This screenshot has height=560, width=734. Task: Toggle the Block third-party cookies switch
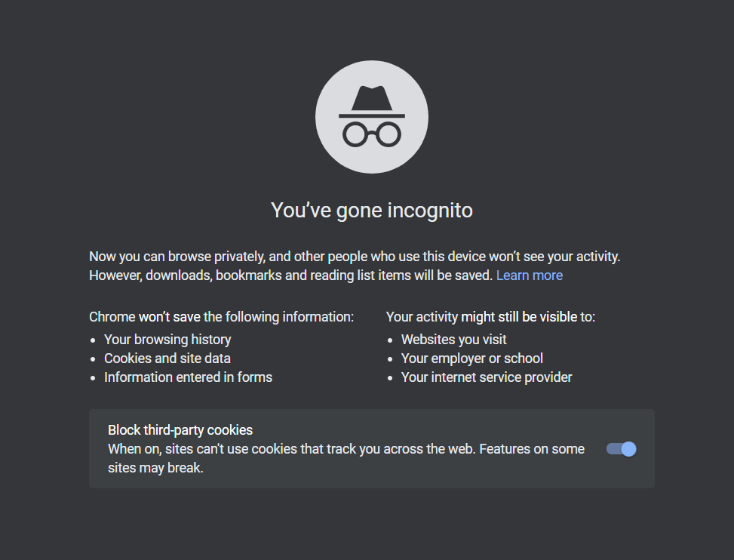click(621, 448)
